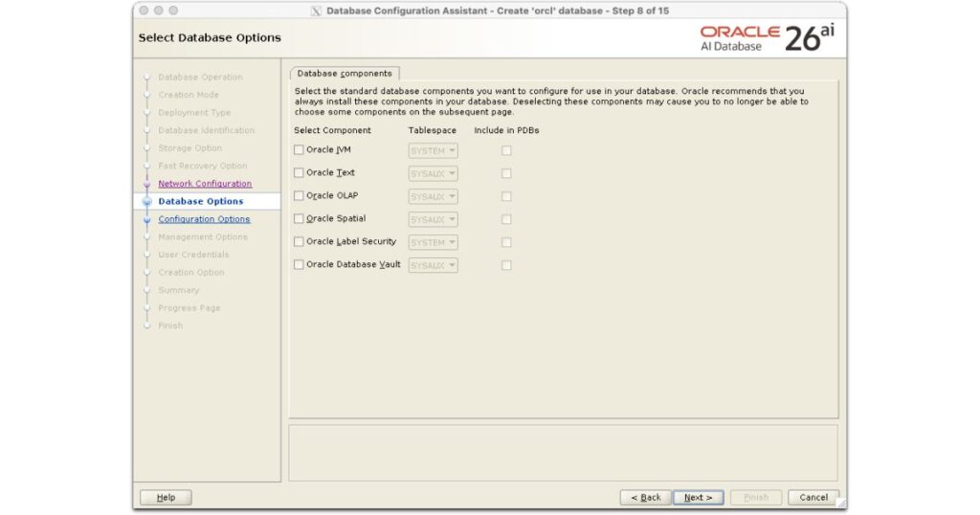Click the Creation Option step label
The width and height of the screenshot is (980, 515).
click(190, 273)
